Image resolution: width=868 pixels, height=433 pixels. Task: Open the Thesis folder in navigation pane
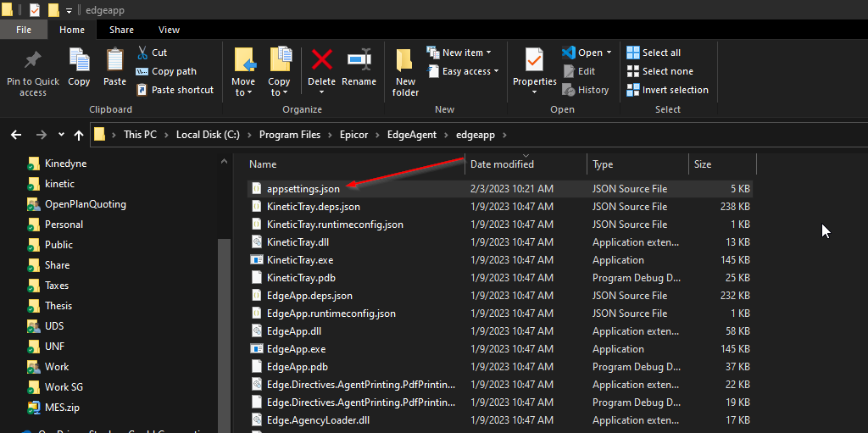coord(58,306)
